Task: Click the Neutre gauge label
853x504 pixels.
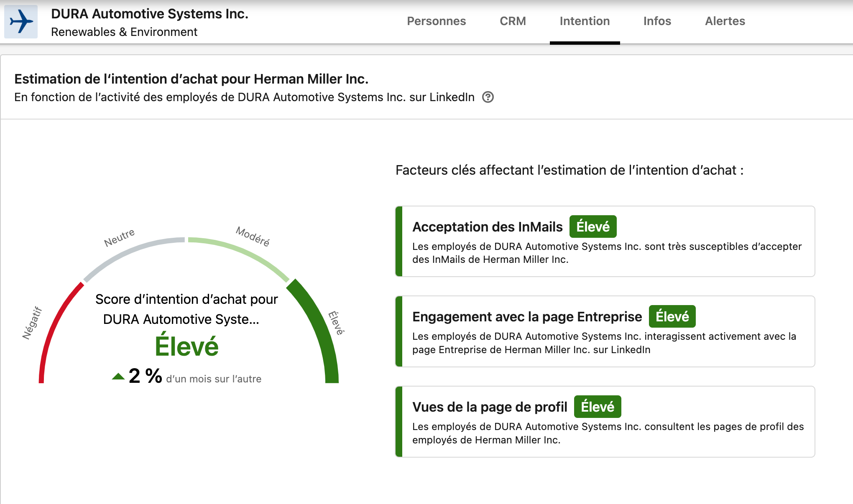Action: pyautogui.click(x=119, y=237)
